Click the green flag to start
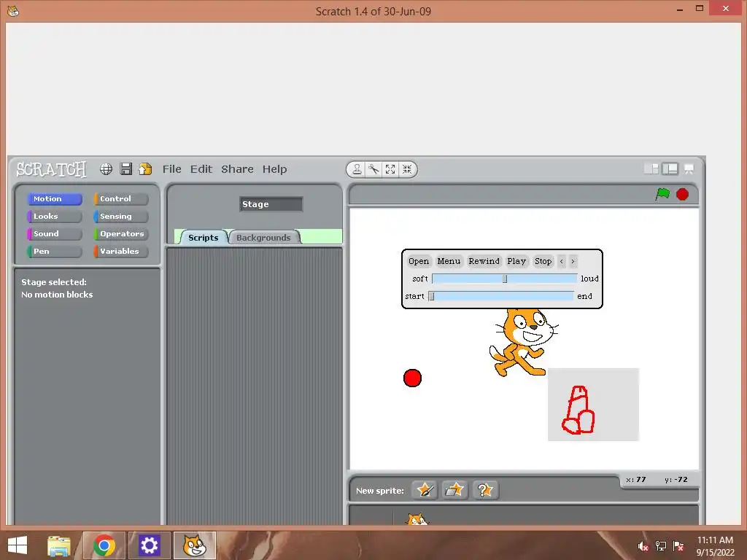The width and height of the screenshot is (747, 560). [x=662, y=194]
